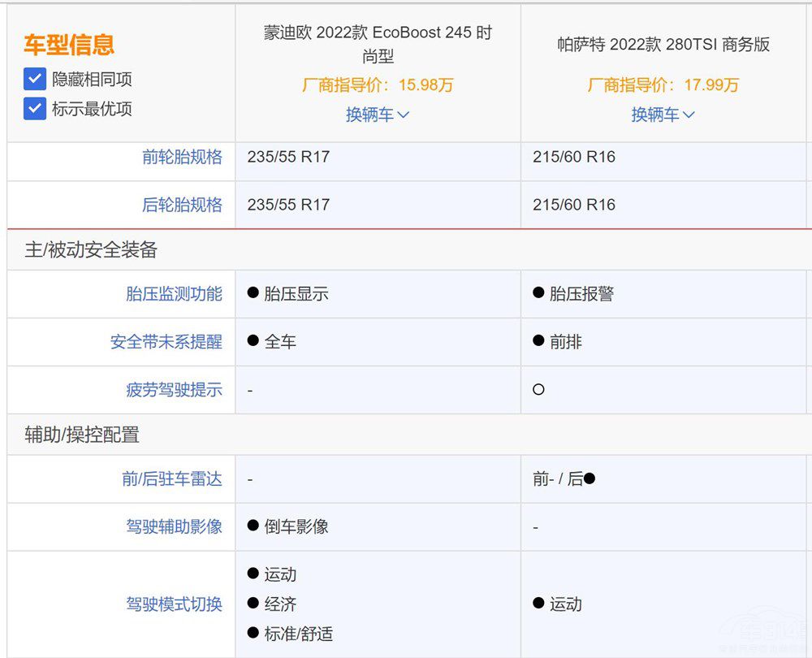
Task: Click the 帕萨特 2022款 280TSI 商务版 title
Action: [x=663, y=45]
